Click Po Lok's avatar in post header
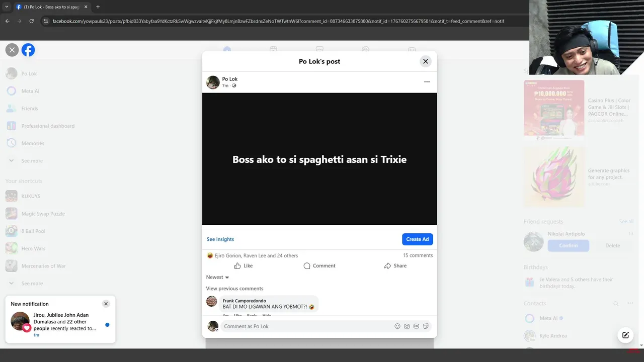Viewport: 644px width, 362px height. [x=213, y=82]
